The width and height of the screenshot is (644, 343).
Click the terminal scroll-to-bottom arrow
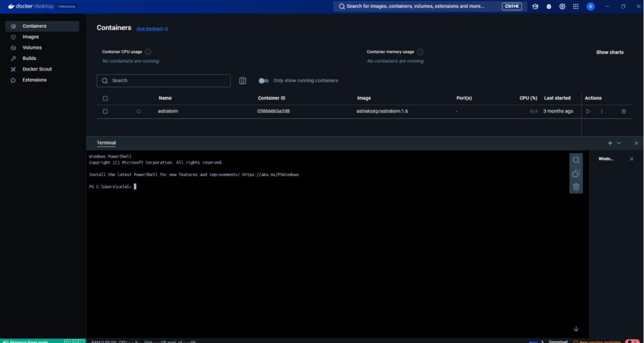coord(576,329)
